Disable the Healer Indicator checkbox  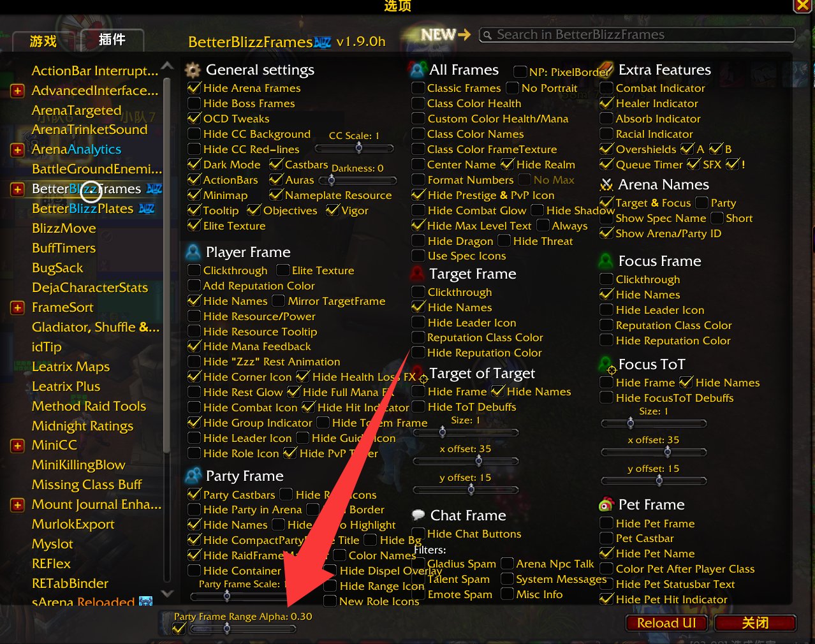point(607,103)
